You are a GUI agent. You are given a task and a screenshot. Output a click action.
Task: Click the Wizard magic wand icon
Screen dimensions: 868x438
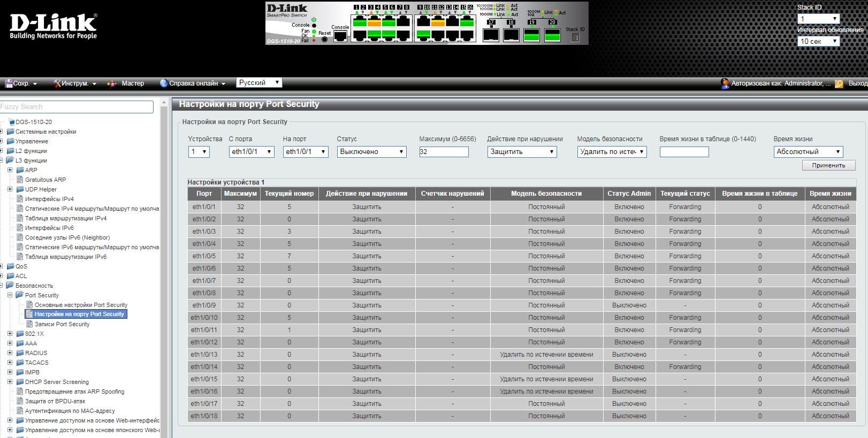pyautogui.click(x=112, y=83)
